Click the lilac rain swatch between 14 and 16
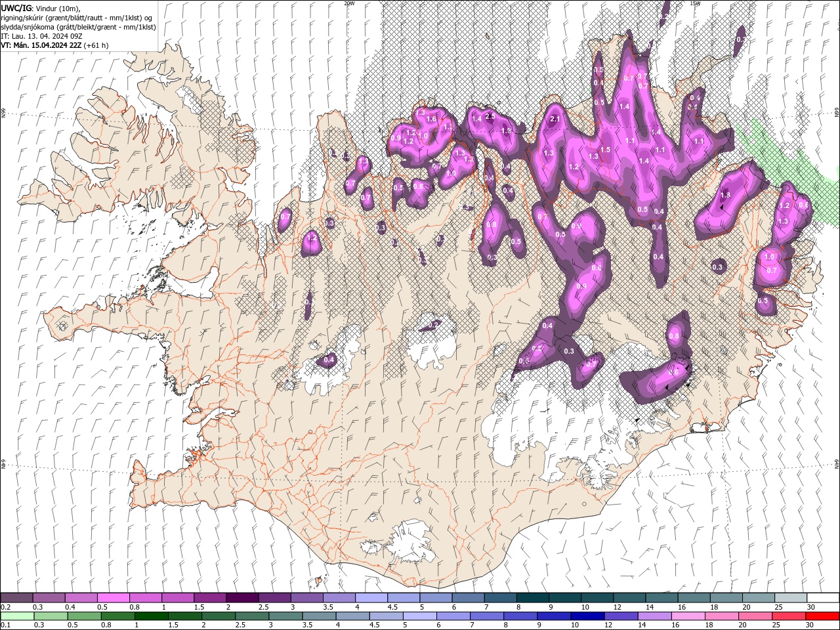 [654, 617]
